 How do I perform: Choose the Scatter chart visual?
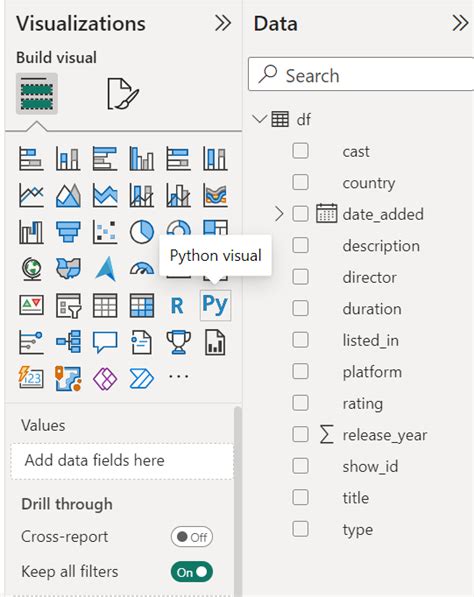(x=105, y=232)
